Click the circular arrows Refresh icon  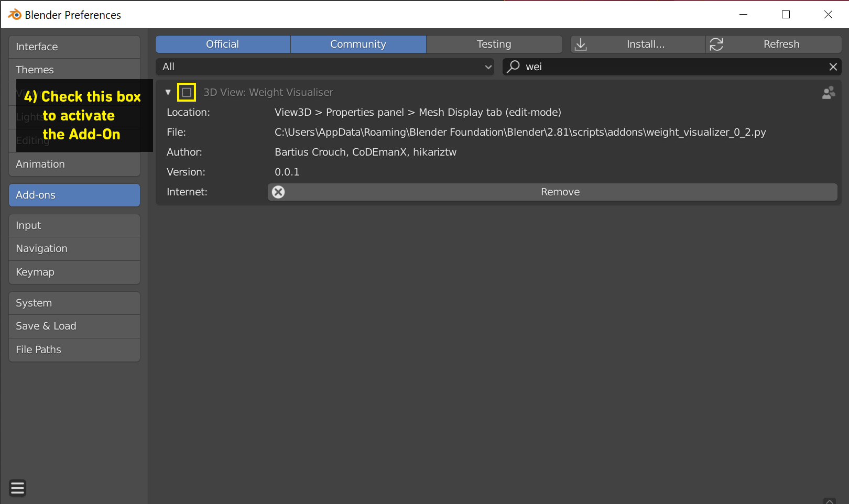point(716,45)
